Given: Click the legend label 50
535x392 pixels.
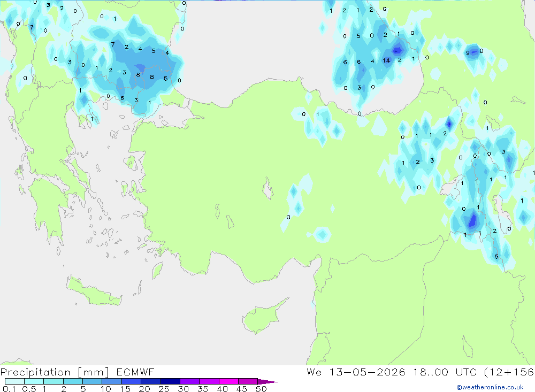Looking at the screenshot, I should [x=262, y=389].
